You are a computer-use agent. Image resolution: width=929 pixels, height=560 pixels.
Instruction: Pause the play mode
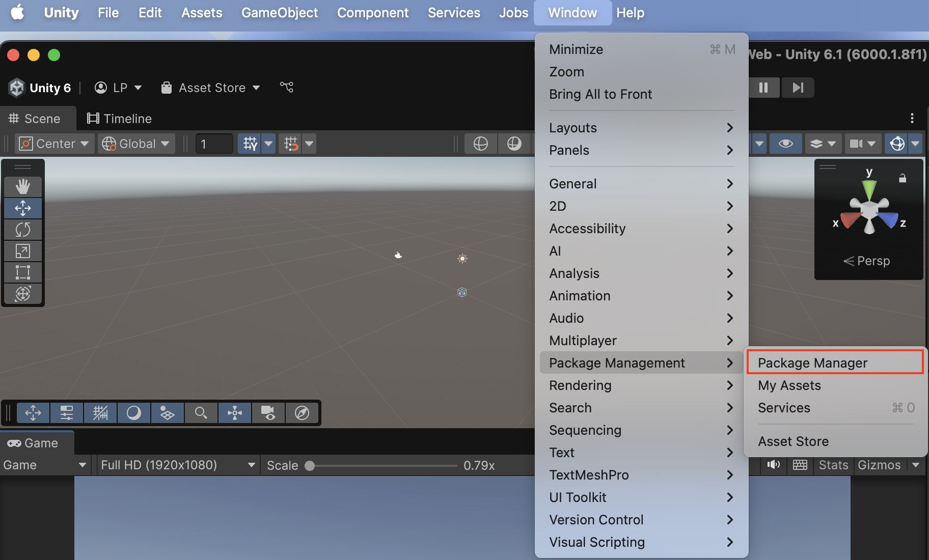763,88
